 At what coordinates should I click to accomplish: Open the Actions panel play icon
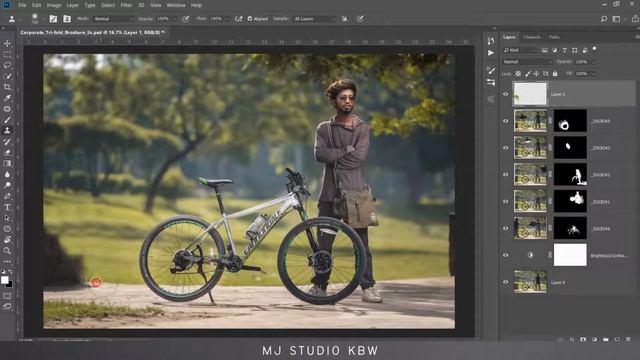point(491,53)
